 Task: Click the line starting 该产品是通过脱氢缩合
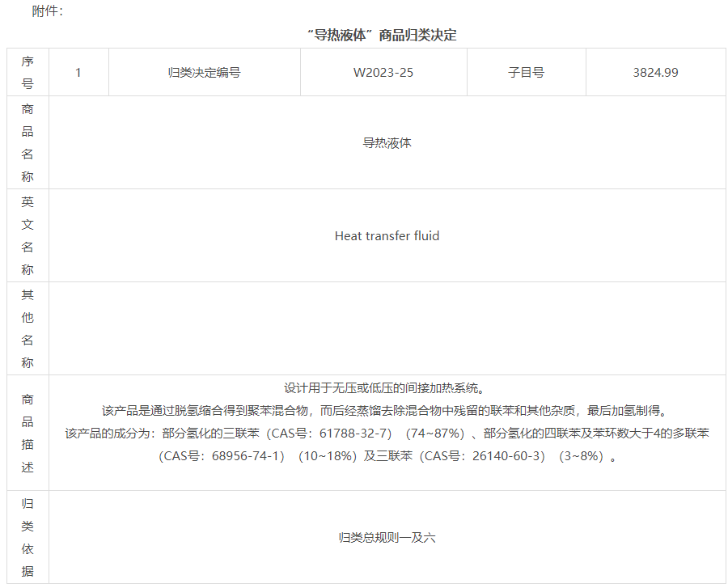pos(387,410)
